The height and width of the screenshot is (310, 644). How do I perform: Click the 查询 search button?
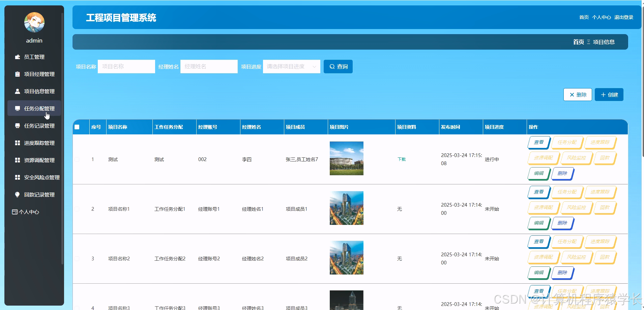338,67
